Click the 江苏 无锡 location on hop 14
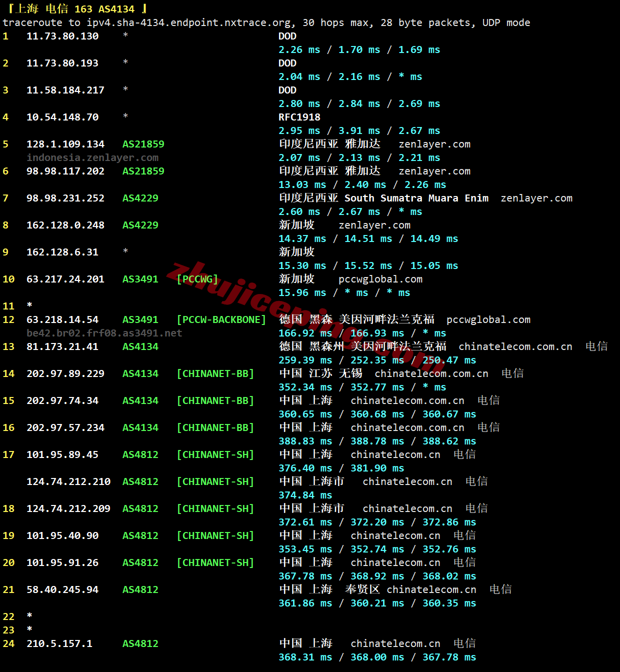 [335, 373]
